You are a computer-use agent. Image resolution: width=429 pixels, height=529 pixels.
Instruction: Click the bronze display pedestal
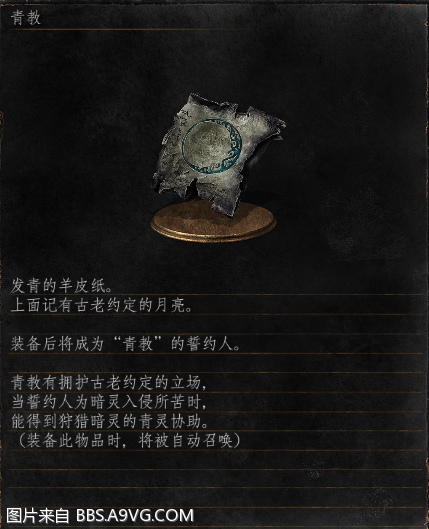214,223
